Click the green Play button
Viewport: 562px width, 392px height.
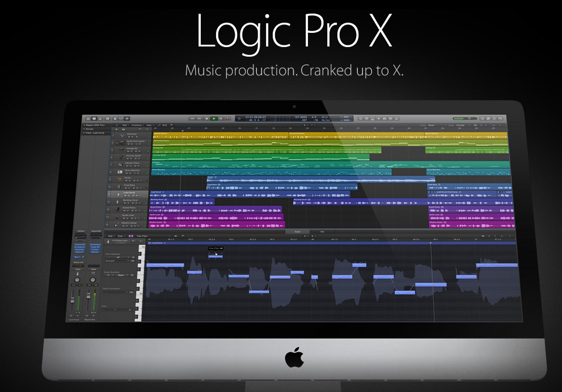214,118
